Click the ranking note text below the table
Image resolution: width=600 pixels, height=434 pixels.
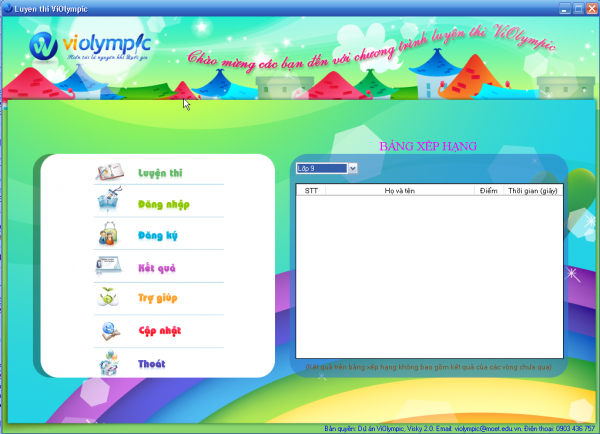[429, 367]
